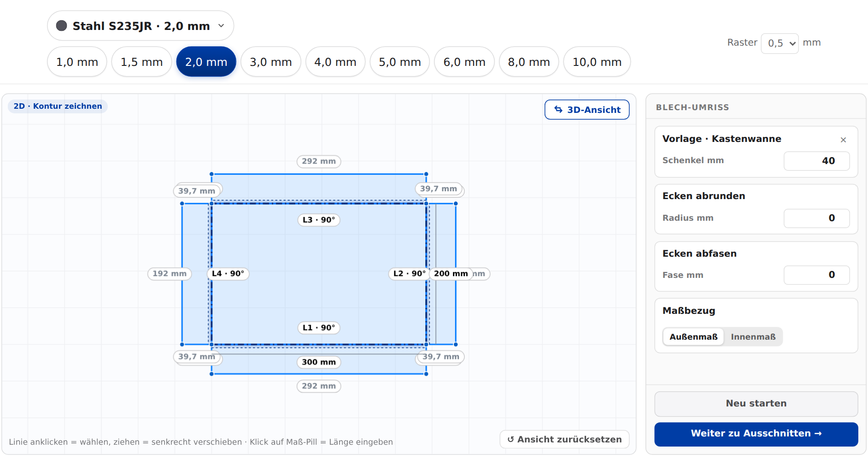Select 5,0 mm thickness
Screen dimensions: 868x459
coord(400,62)
